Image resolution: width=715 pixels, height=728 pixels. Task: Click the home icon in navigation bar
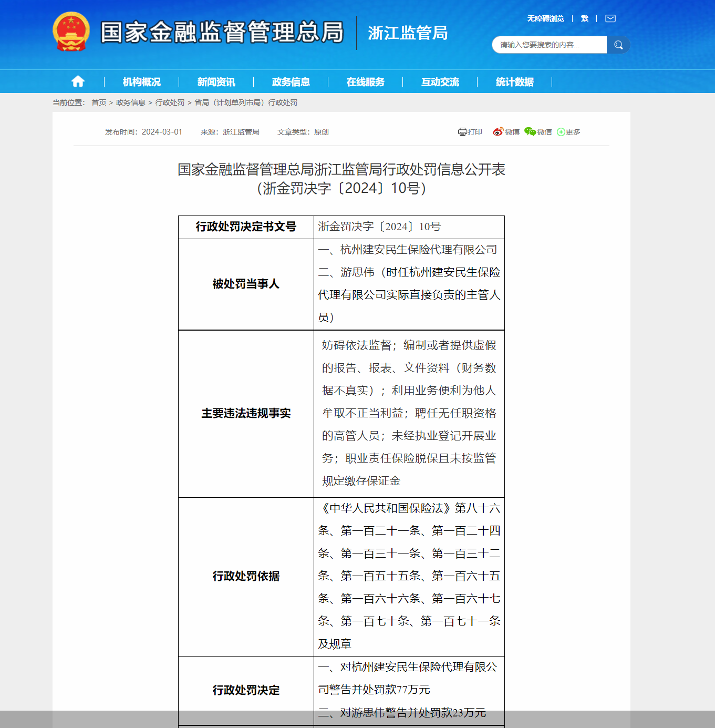pyautogui.click(x=78, y=81)
